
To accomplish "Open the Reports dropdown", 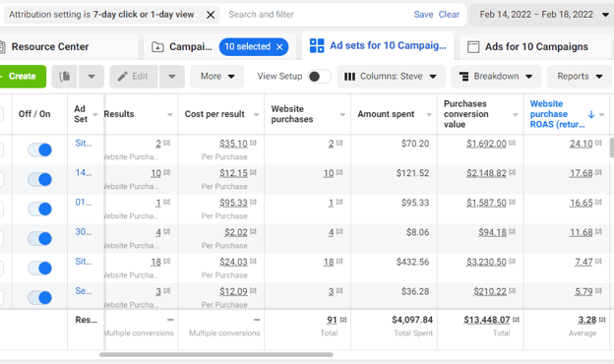I will (x=580, y=77).
